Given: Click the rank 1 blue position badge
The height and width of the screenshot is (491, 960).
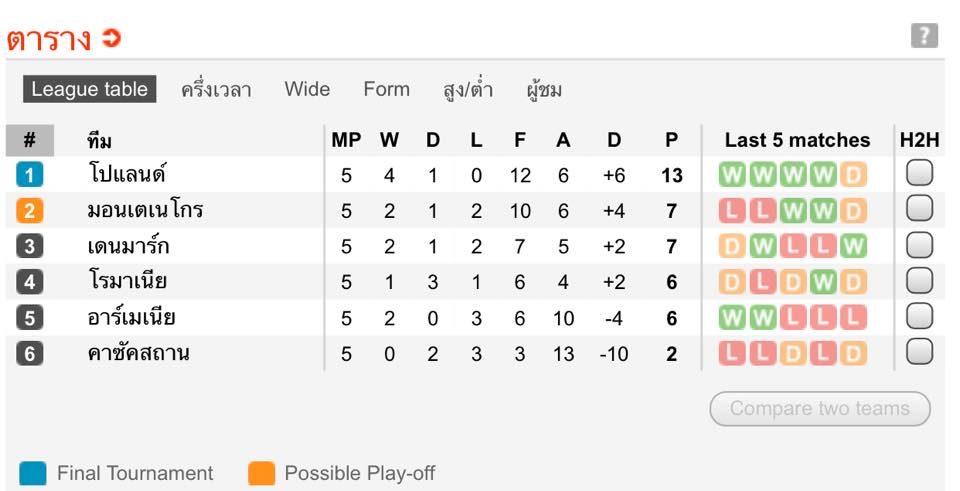Looking at the screenshot, I should [30, 175].
